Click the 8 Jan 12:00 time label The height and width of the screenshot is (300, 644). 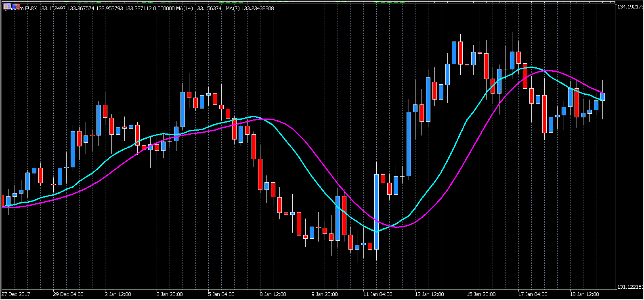(x=273, y=294)
